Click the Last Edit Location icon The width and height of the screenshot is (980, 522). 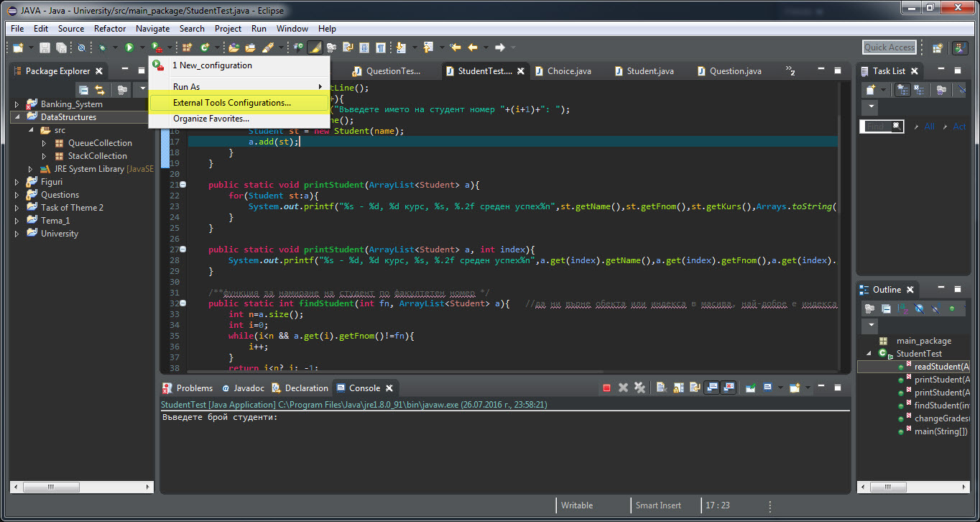click(x=455, y=47)
